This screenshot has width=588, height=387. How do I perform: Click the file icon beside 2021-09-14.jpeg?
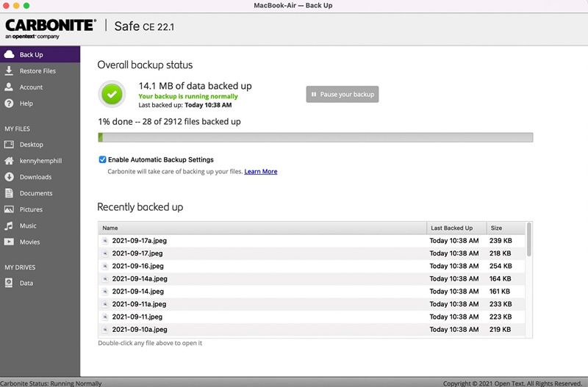(x=105, y=292)
